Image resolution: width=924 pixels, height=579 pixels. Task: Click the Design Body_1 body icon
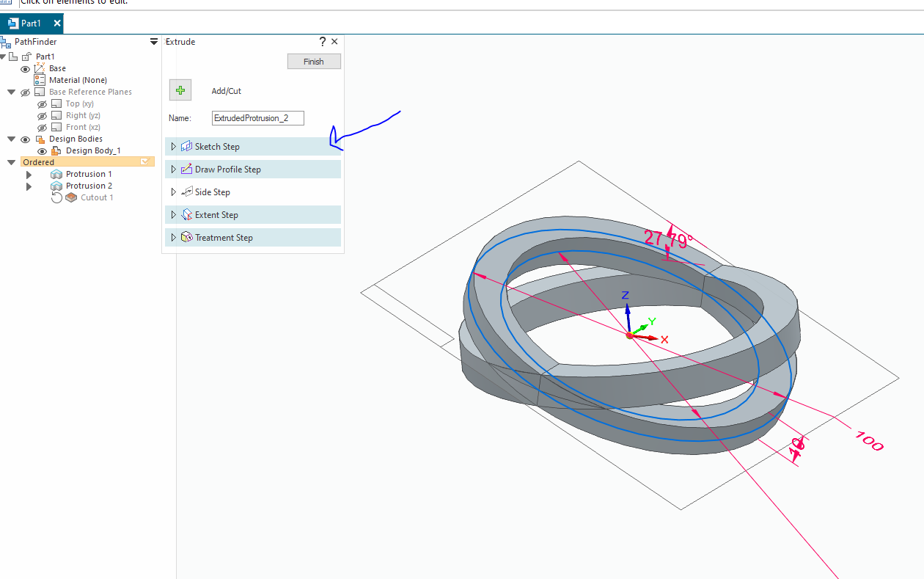[x=56, y=150]
